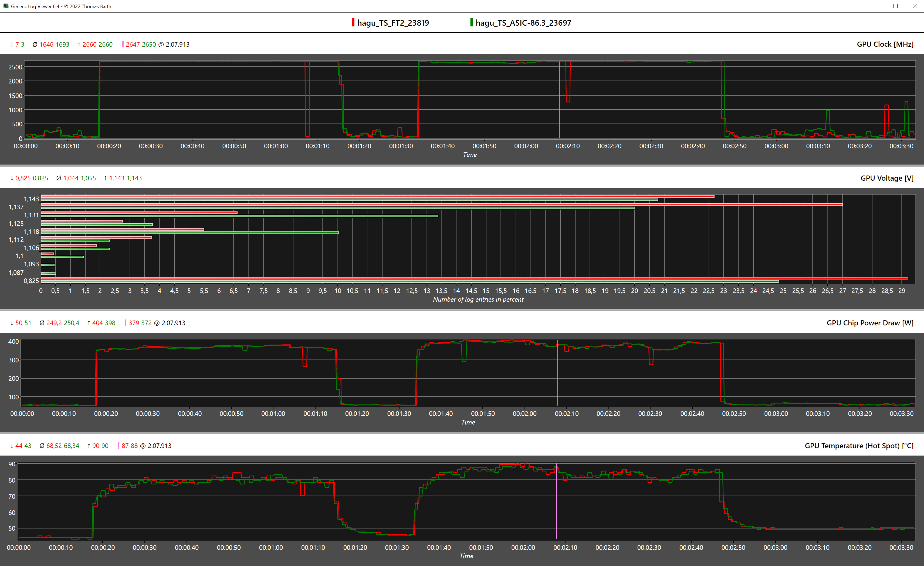The height and width of the screenshot is (566, 924).
Task: Click the 00:00:20 tick on Temperature axis
Action: click(103, 547)
